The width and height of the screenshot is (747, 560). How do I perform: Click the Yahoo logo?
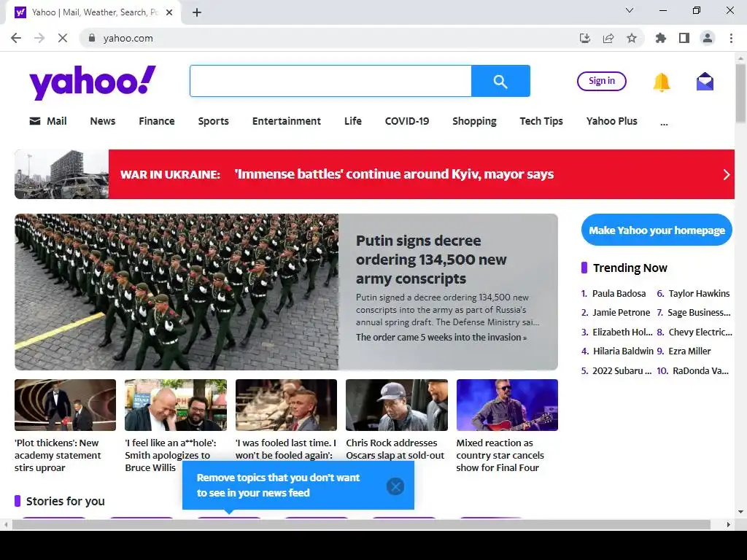[93, 82]
